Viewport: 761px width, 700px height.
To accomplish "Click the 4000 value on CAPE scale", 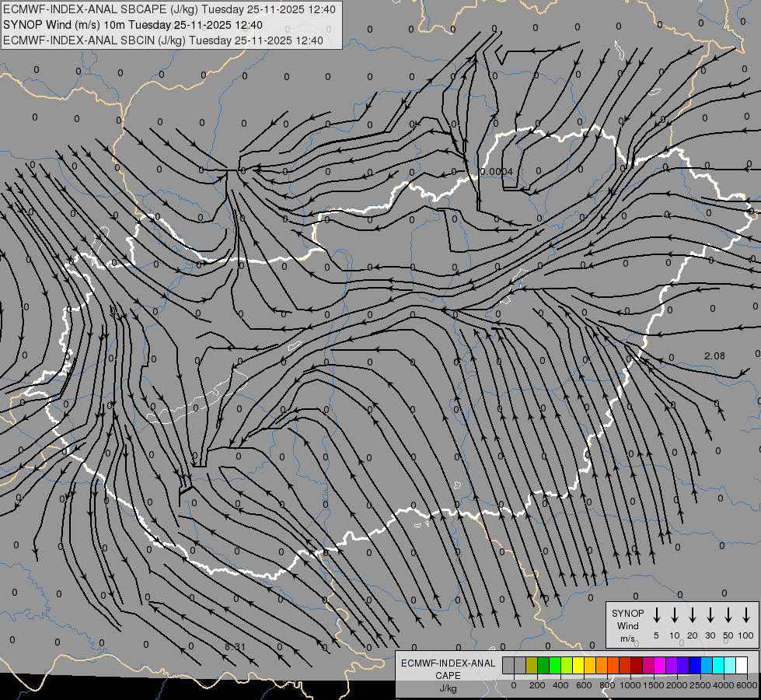I will (x=724, y=685).
